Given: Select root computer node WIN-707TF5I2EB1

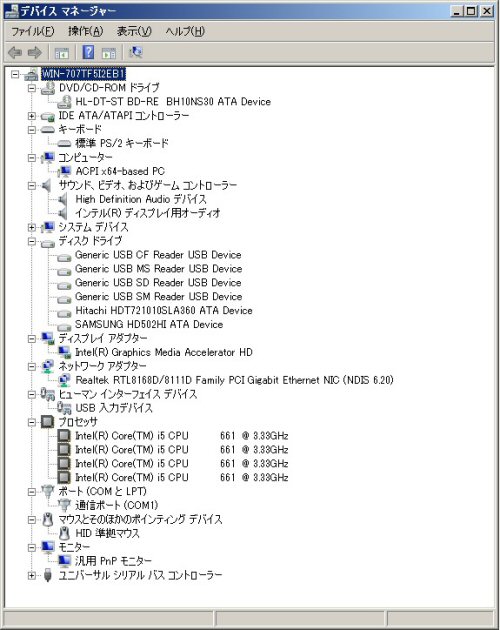Looking at the screenshot, I should click(x=84, y=74).
